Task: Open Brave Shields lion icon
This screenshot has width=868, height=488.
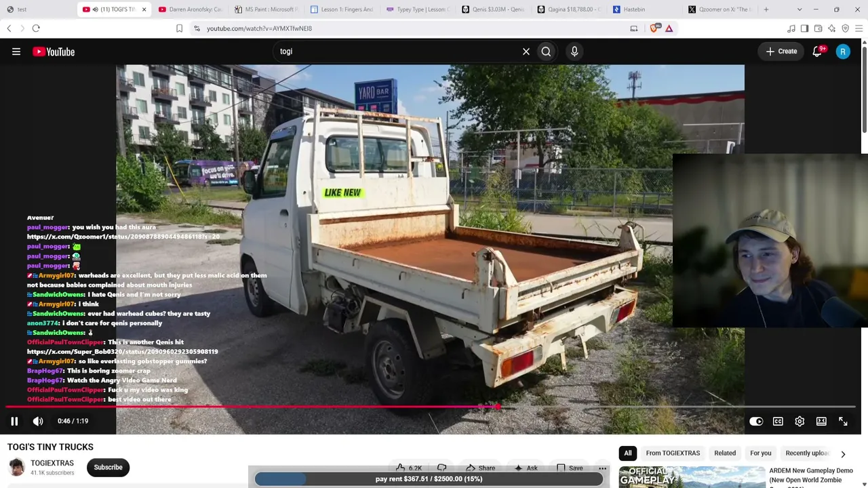Action: tap(654, 28)
